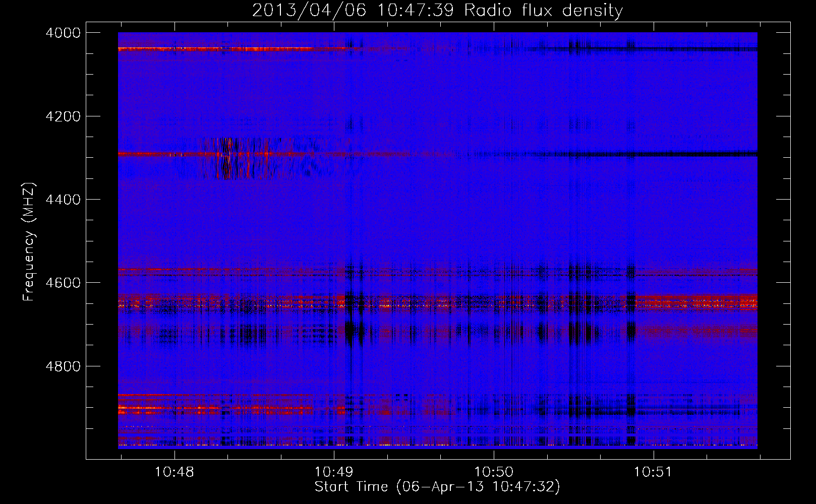Click the 4400 frequency axis label
This screenshot has width=816, height=504.
(x=63, y=200)
